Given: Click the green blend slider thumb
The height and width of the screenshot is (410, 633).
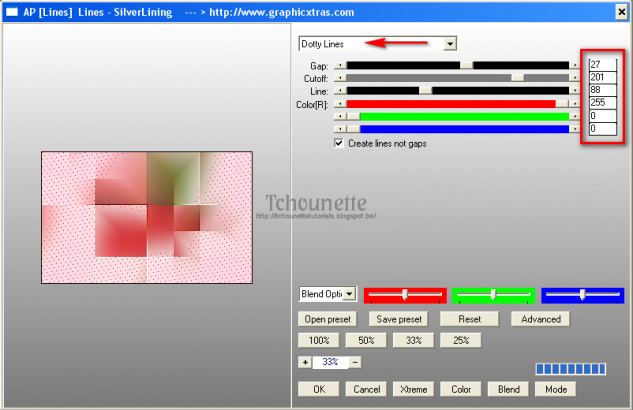Looking at the screenshot, I should (493, 294).
